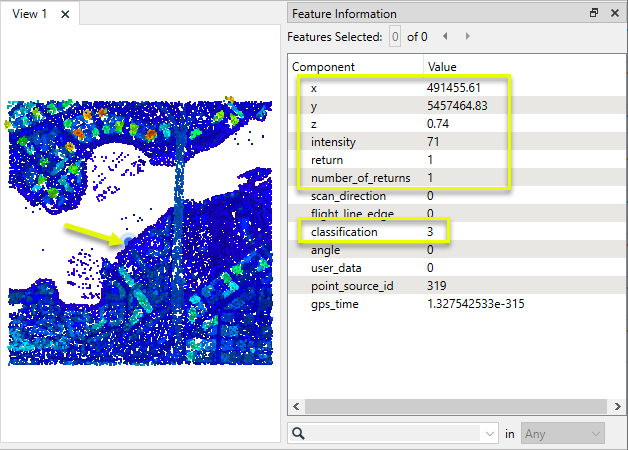Select the intensity row
This screenshot has height=450, width=628.
(333, 142)
